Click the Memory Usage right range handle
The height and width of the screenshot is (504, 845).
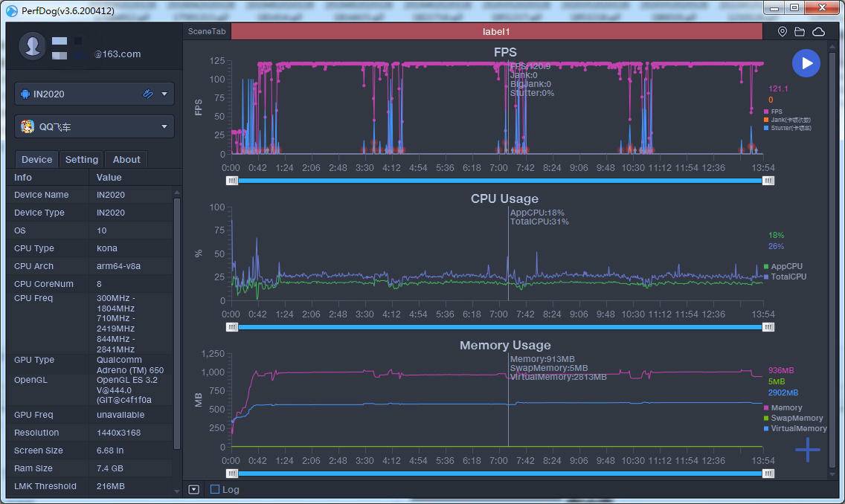[x=768, y=474]
